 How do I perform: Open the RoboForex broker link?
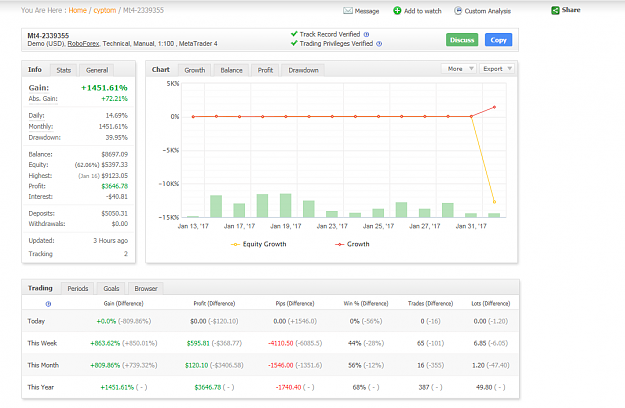click(83, 44)
